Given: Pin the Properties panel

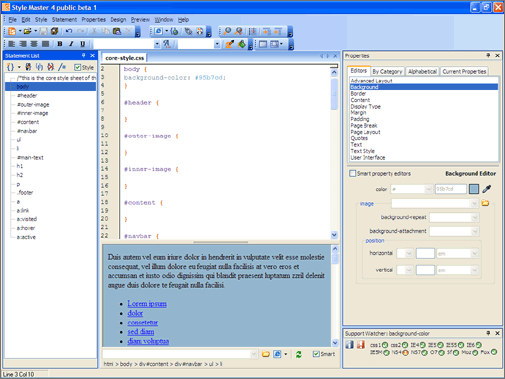Looking at the screenshot, I should [488, 55].
